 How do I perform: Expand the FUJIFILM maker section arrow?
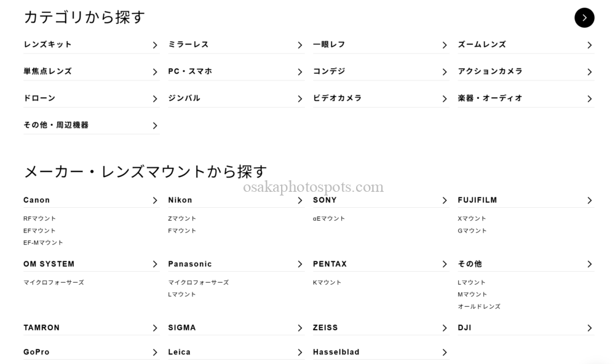(589, 200)
